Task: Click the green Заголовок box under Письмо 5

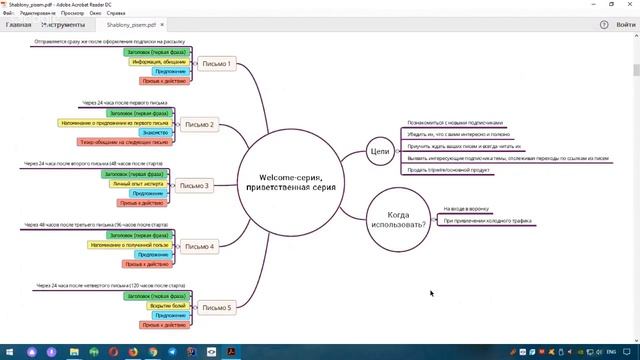Action: pos(156,296)
